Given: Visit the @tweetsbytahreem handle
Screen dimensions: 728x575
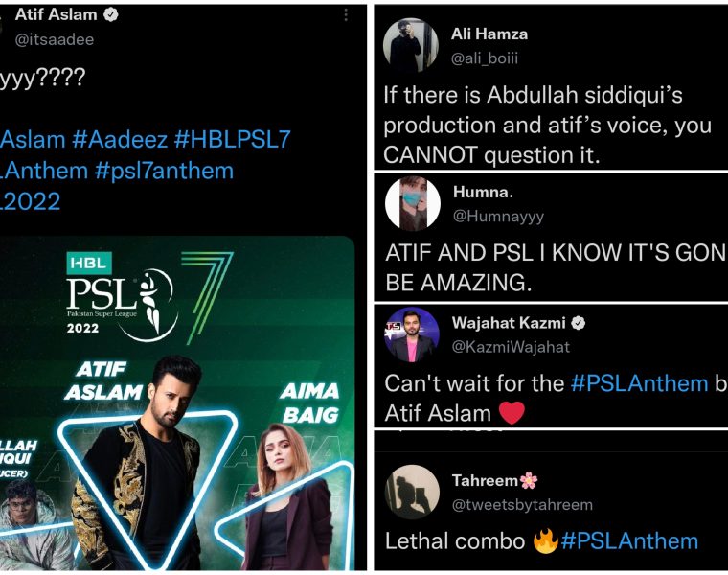Looking at the screenshot, I should [522, 505].
